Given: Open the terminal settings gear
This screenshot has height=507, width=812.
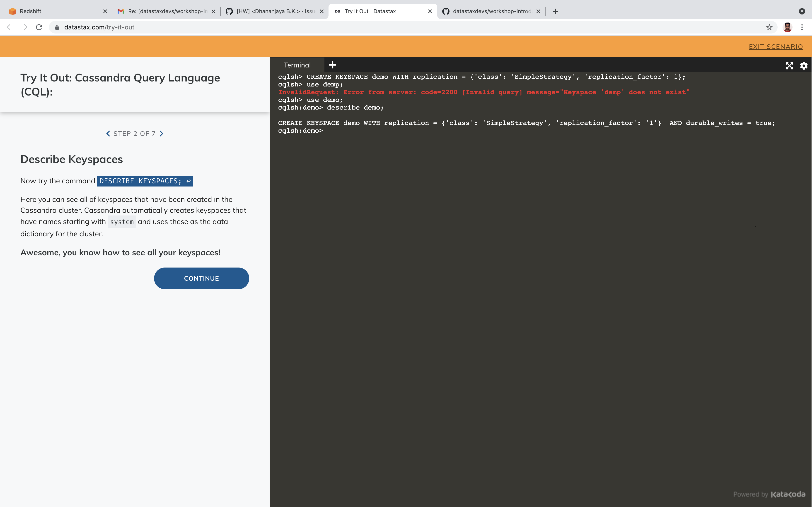Looking at the screenshot, I should point(804,66).
